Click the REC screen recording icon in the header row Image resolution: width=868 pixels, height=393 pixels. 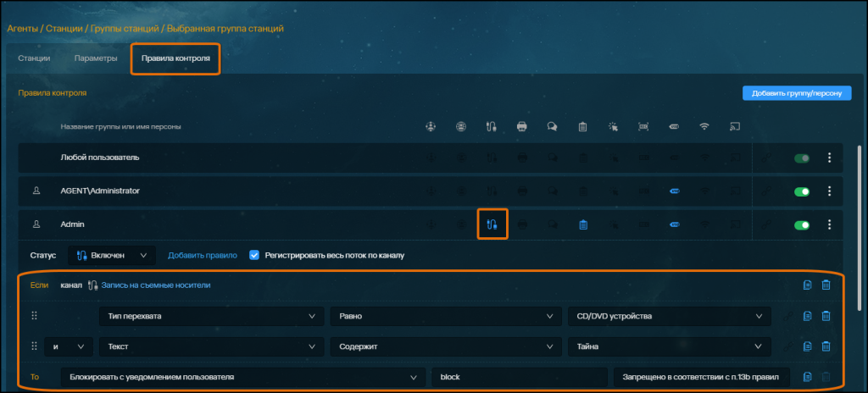(643, 126)
